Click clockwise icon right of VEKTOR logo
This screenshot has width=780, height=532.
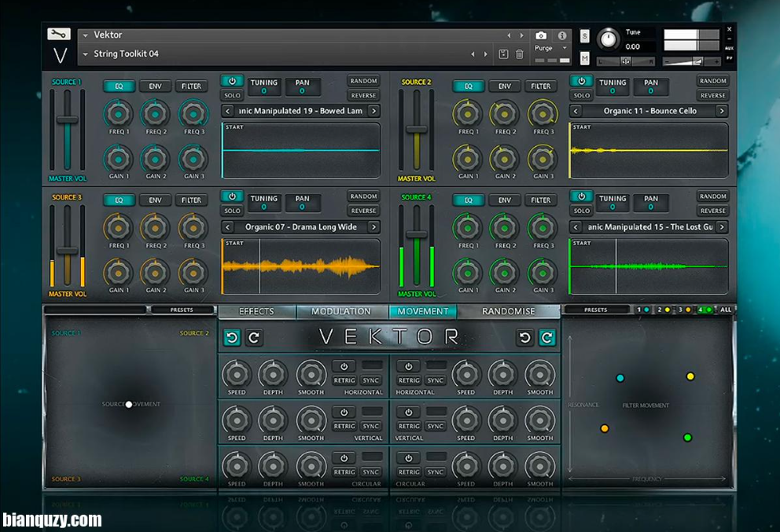point(546,338)
